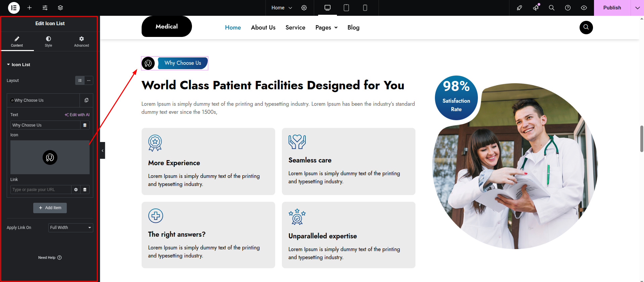Open the Advanced tab
Image resolution: width=644 pixels, height=282 pixels.
82,41
